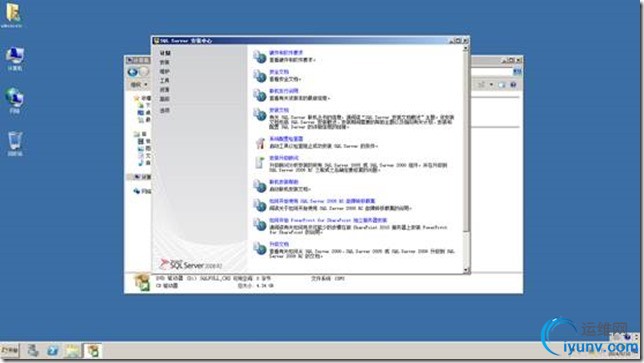Select 选项 in the Installation Center sidebar
Screen dimensions: 644x363
point(164,110)
